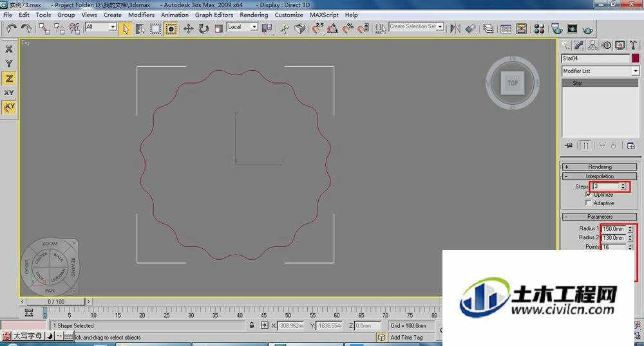The image size is (644, 346).
Task: Toggle the Optimize checkbox
Action: [x=588, y=194]
